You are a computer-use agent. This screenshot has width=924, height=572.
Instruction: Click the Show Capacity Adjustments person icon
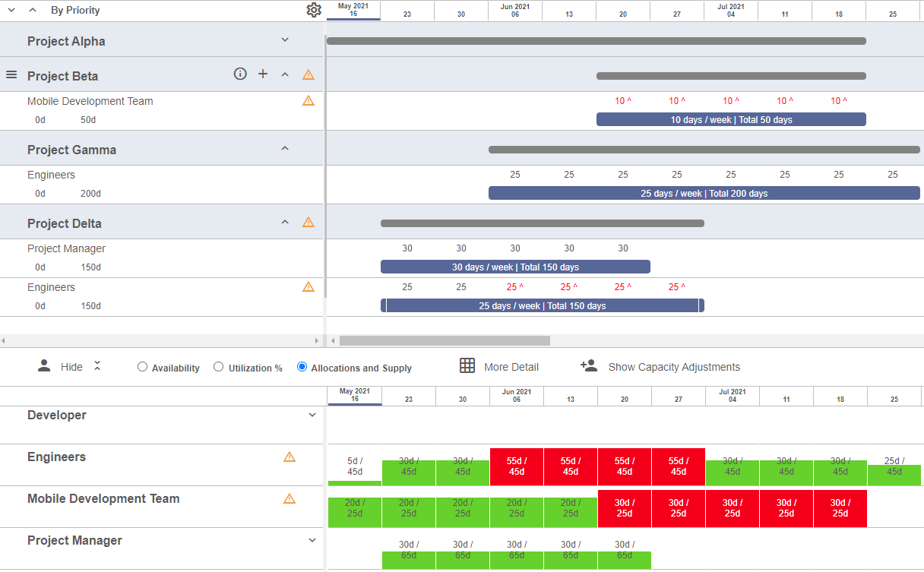tap(588, 366)
